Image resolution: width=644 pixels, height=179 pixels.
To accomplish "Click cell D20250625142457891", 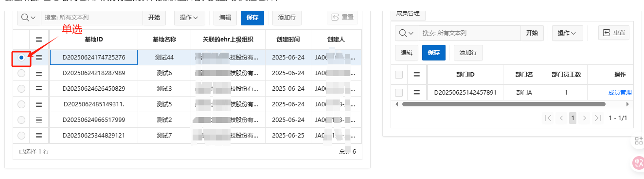I will click(465, 93).
